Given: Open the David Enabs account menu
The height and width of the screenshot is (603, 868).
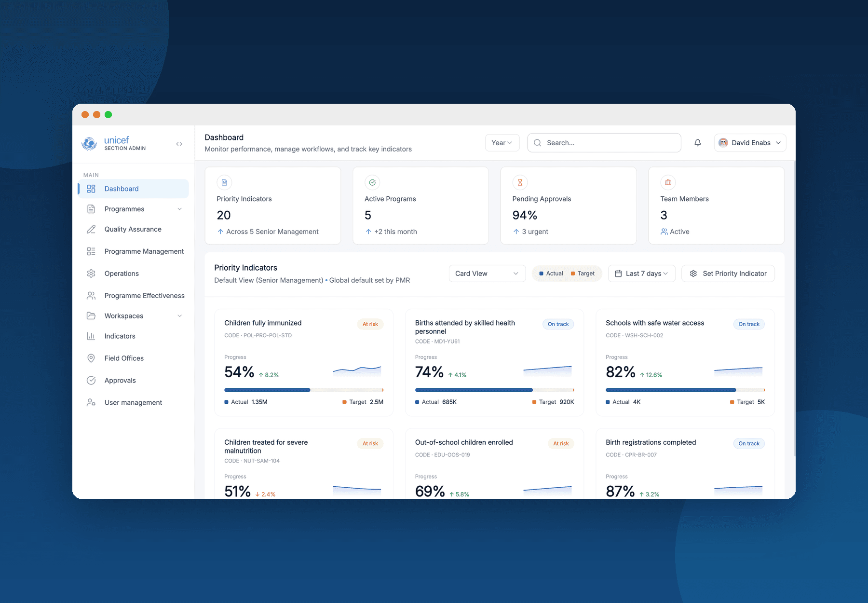Looking at the screenshot, I should (750, 143).
